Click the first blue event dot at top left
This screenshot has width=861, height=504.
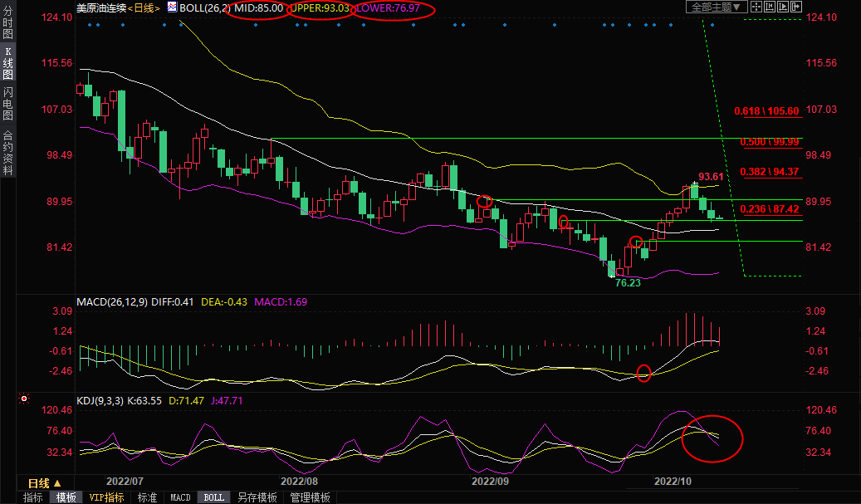click(90, 25)
